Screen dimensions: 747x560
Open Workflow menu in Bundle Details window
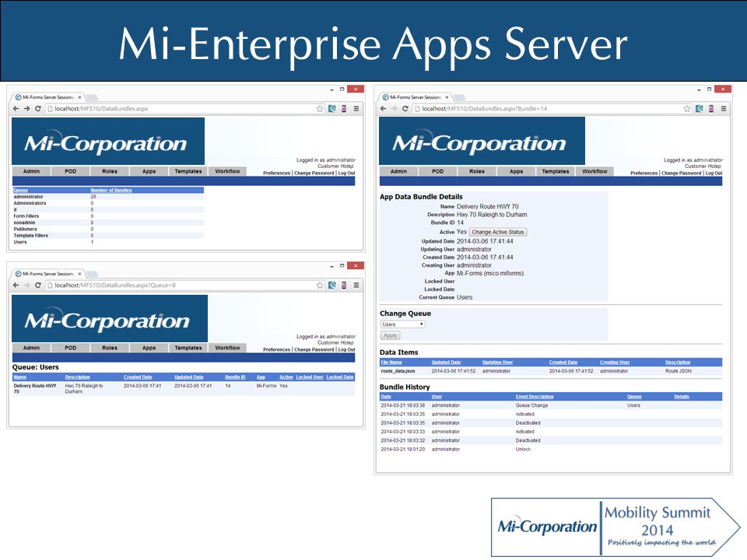(594, 171)
